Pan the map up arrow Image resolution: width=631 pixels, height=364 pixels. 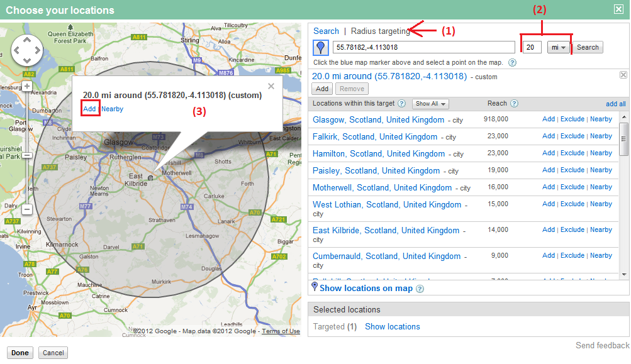[27, 40]
